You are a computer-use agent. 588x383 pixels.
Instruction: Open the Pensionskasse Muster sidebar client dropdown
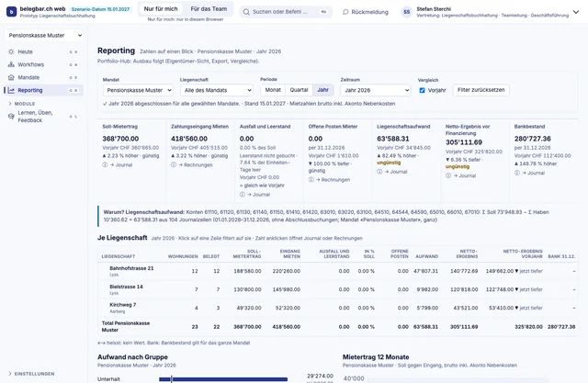[44, 35]
